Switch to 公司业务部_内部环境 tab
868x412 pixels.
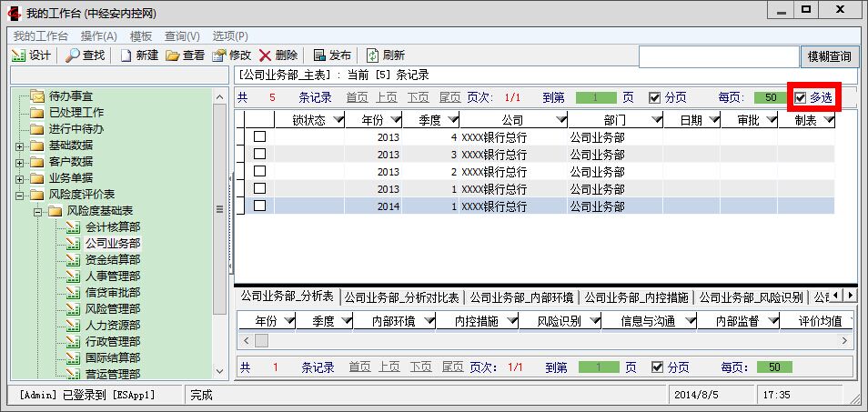[x=521, y=296]
